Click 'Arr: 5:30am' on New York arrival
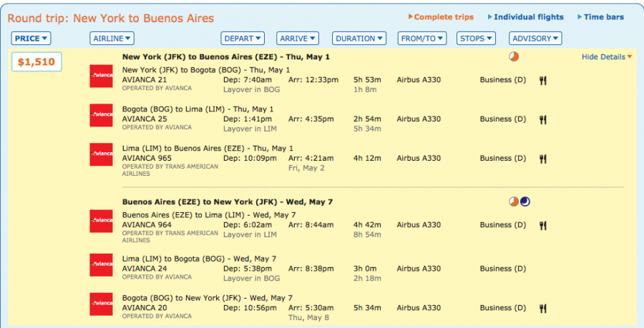Screen dimensions: 644x328 pyautogui.click(x=311, y=308)
